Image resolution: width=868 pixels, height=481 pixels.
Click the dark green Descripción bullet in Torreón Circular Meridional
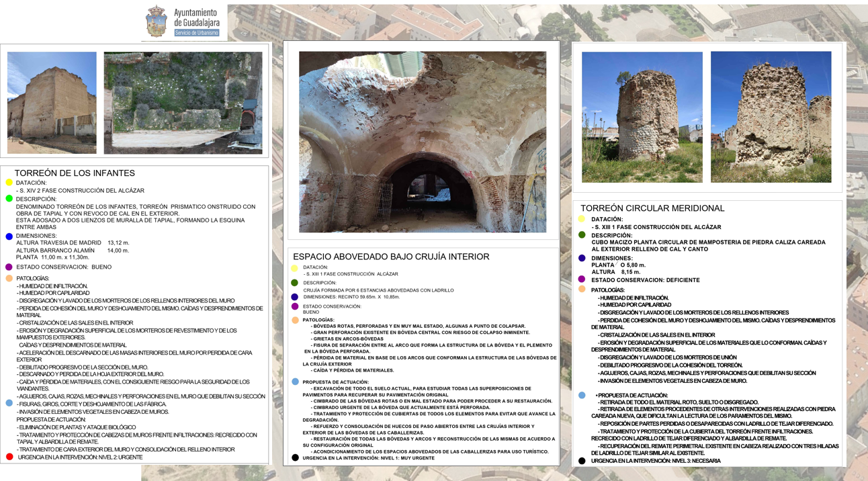(582, 235)
